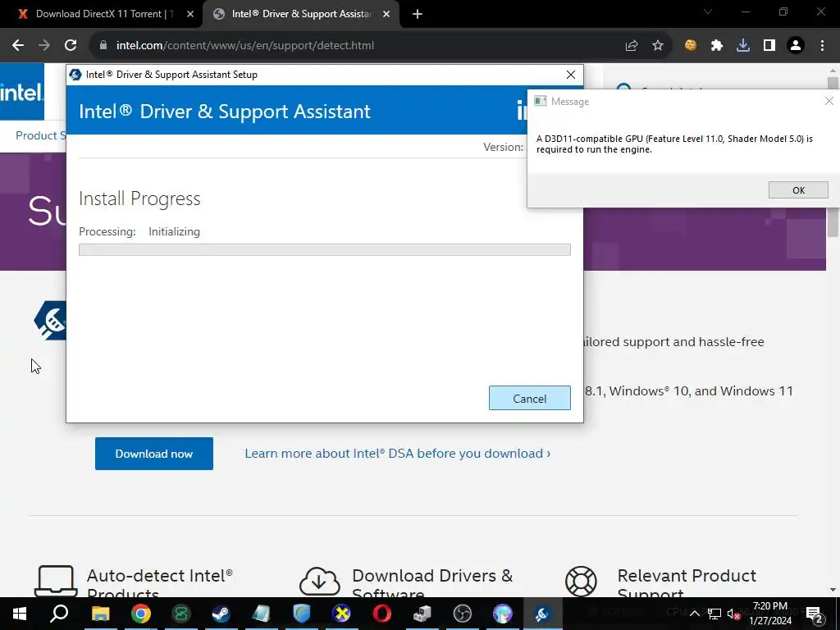Screen dimensions: 840x630
Task: Click the lifebuoy support icon
Action: coord(582,582)
